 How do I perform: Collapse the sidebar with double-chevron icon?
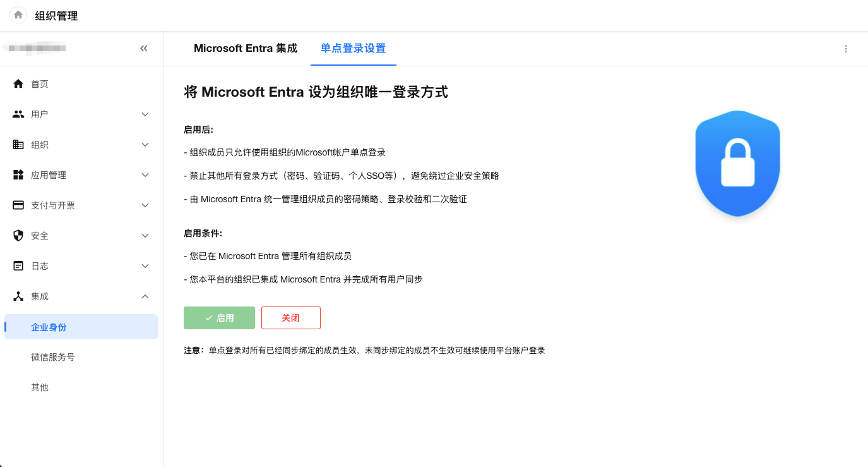click(x=144, y=48)
